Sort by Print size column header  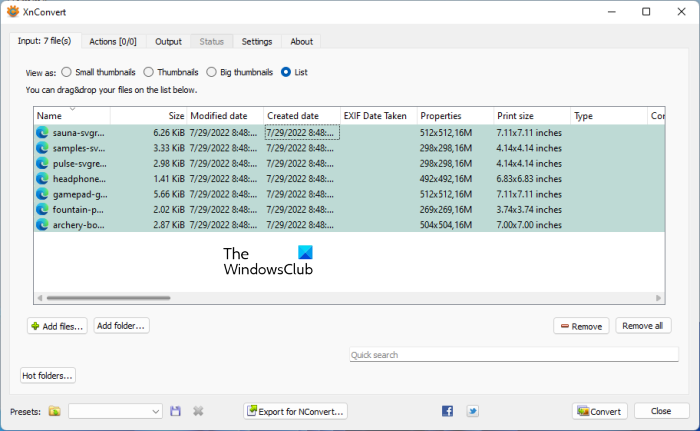pos(533,116)
